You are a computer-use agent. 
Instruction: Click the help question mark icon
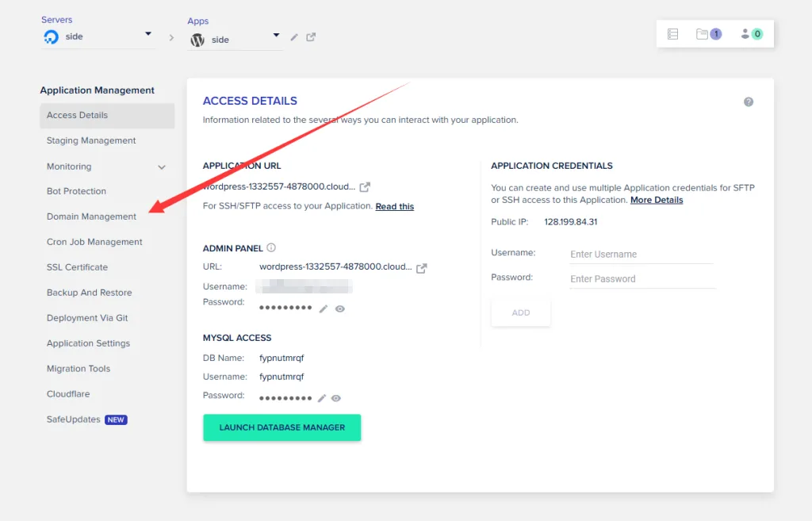tap(749, 102)
